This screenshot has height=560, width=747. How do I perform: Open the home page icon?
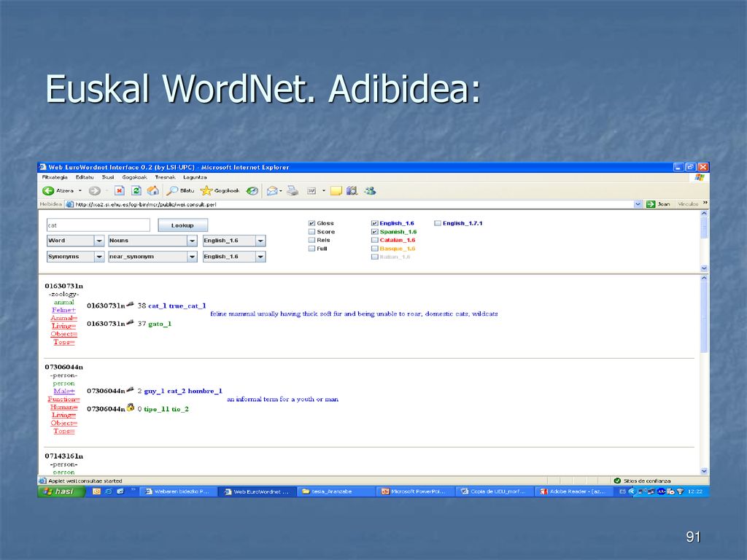(x=153, y=191)
